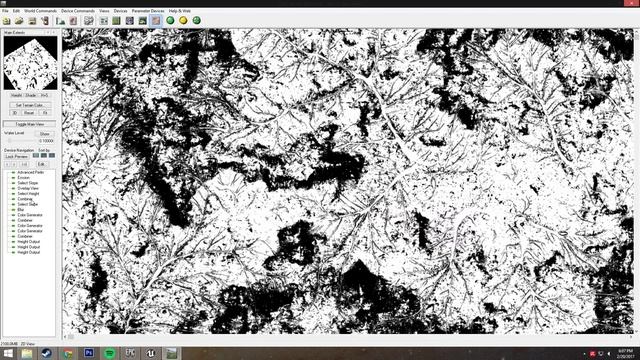The width and height of the screenshot is (640, 360).
Task: Click the Open file folder icon
Action: point(19,20)
